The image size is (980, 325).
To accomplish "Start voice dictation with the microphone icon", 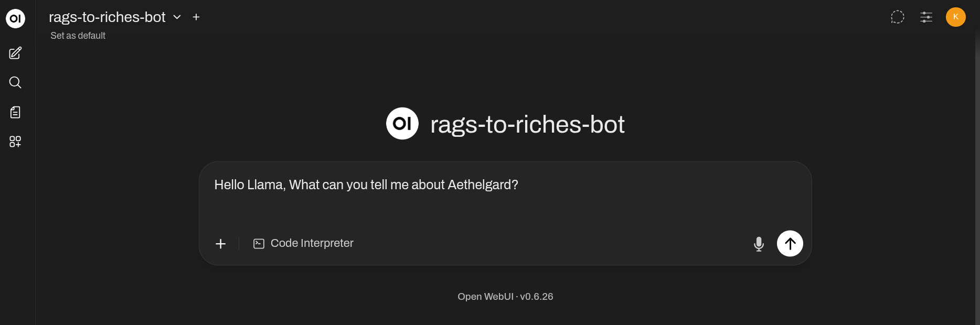I will [759, 244].
